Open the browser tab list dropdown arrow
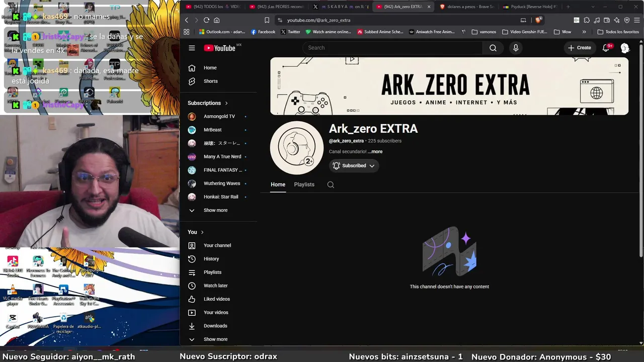Image resolution: width=644 pixels, height=362 pixels. [593, 7]
